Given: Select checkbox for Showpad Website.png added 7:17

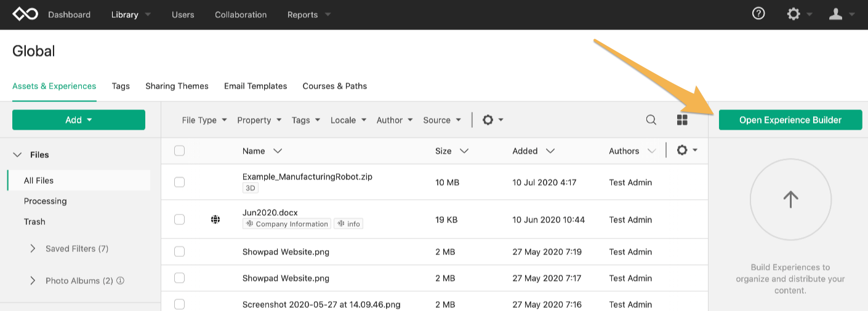Looking at the screenshot, I should point(179,278).
